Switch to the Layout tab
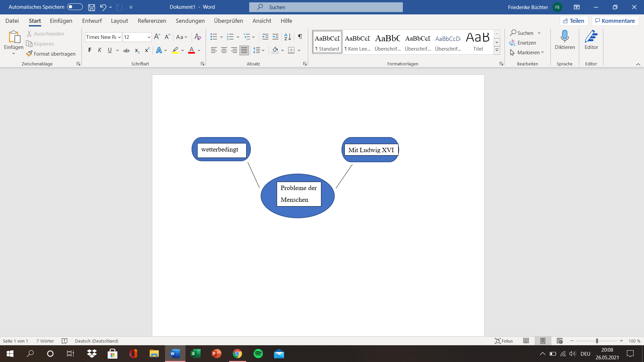Screen dimensions: 644x362 click(119, 21)
